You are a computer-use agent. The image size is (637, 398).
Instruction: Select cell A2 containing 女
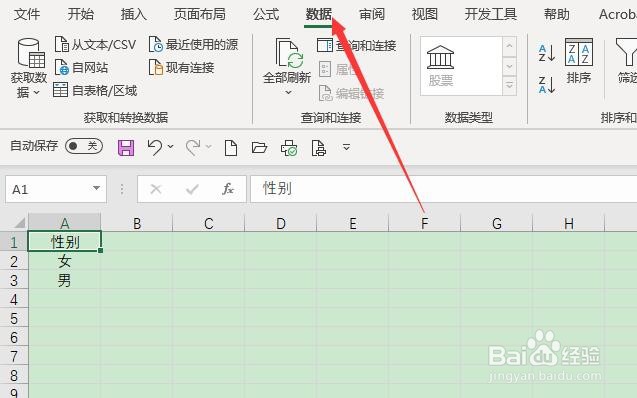pyautogui.click(x=64, y=261)
